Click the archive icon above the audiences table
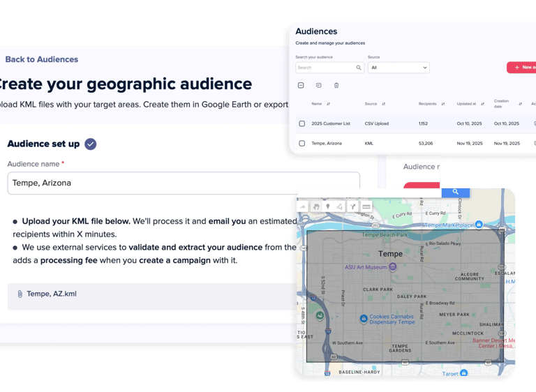 pos(318,85)
